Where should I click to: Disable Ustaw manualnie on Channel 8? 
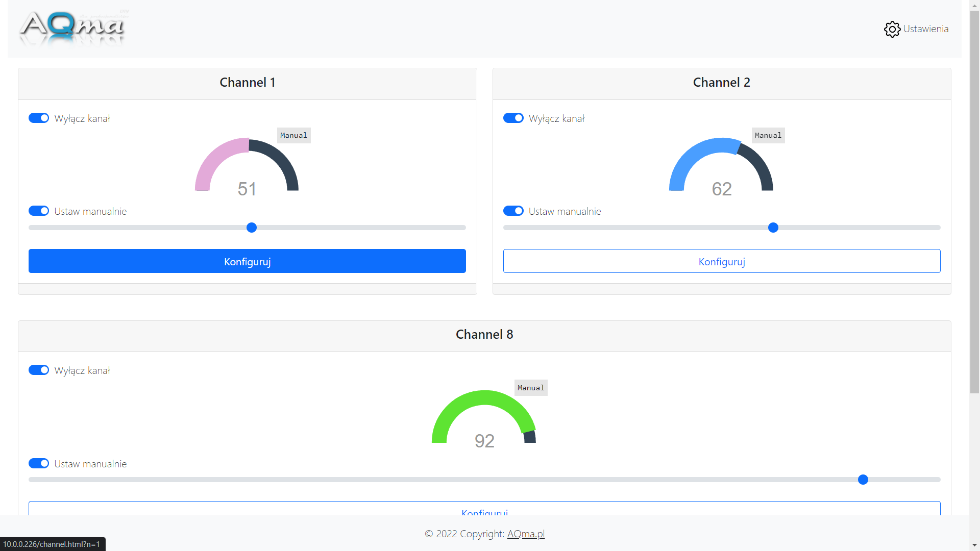pyautogui.click(x=39, y=464)
